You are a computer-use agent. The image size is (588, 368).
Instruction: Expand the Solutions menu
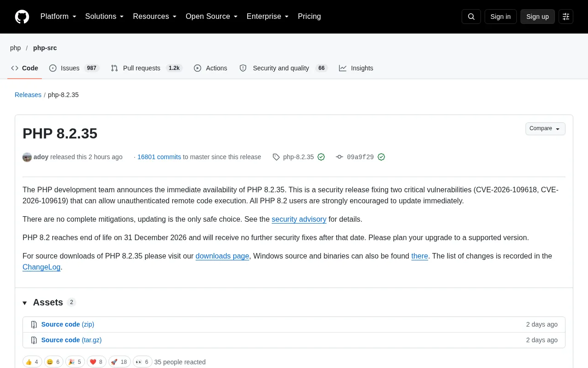105,17
